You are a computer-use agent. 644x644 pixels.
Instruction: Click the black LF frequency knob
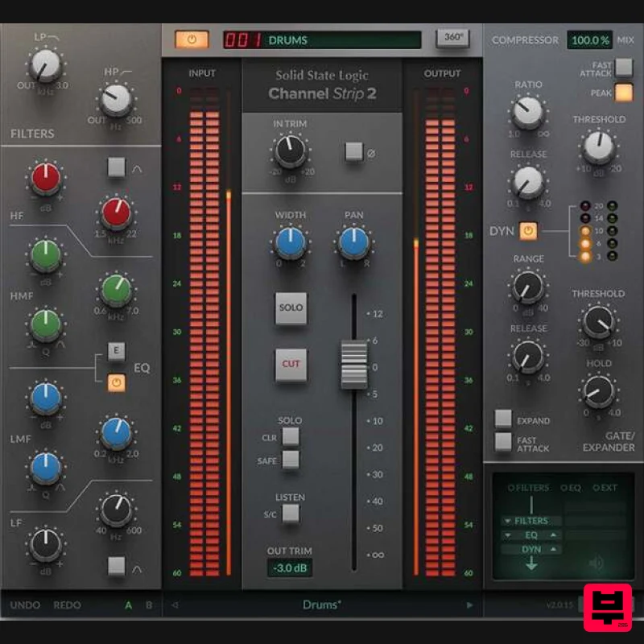(116, 510)
